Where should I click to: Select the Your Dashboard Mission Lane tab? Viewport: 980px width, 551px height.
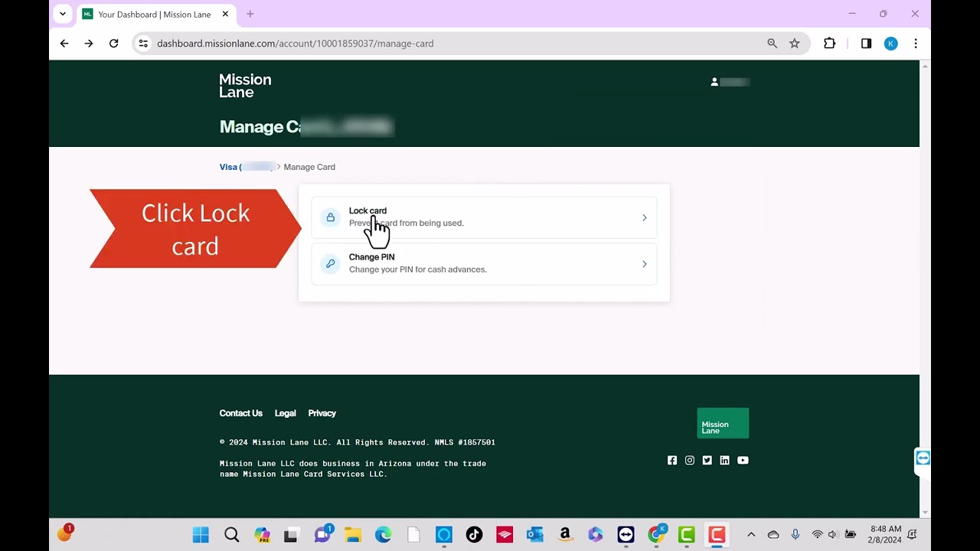click(157, 15)
